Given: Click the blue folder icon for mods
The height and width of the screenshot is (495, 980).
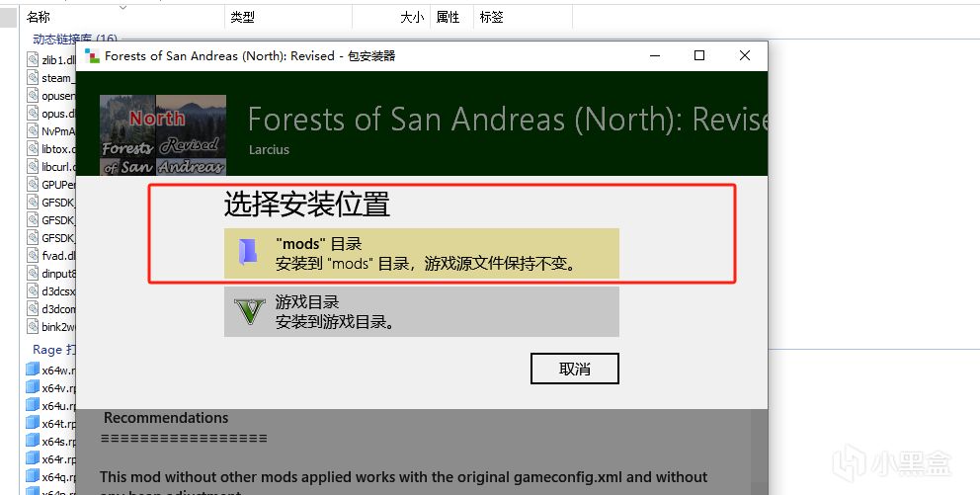Looking at the screenshot, I should click(248, 253).
